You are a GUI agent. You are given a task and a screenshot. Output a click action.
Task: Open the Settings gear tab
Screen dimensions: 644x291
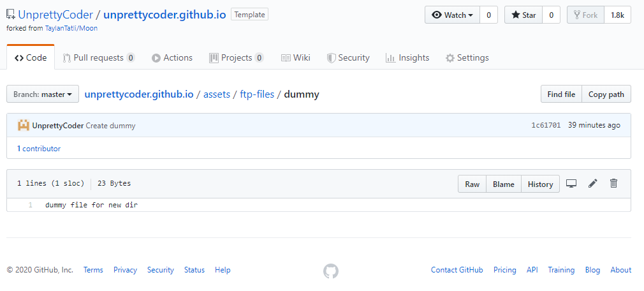[467, 58]
